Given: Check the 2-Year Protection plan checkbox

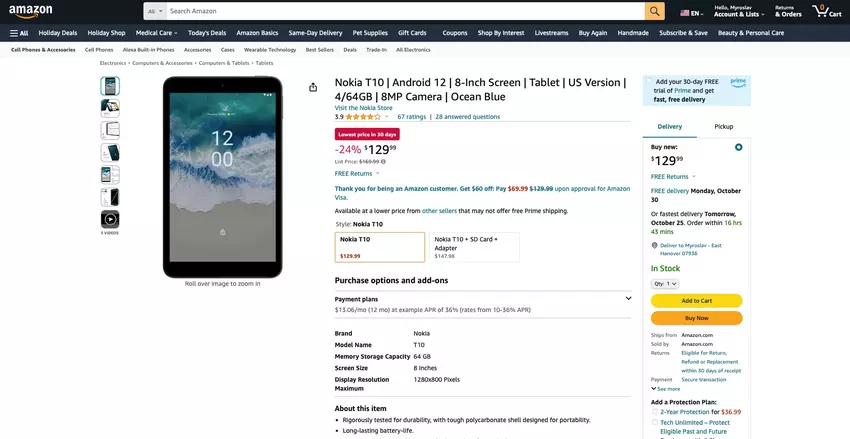Looking at the screenshot, I should [x=655, y=412].
